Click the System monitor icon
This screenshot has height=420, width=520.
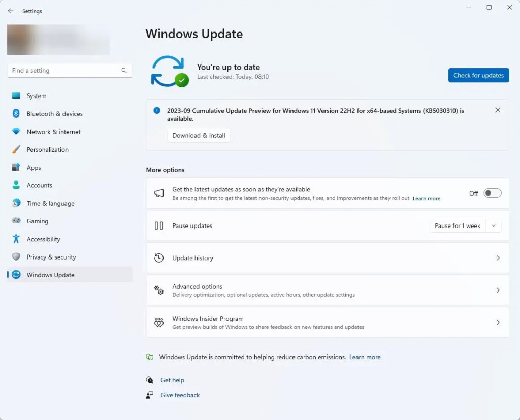click(16, 96)
